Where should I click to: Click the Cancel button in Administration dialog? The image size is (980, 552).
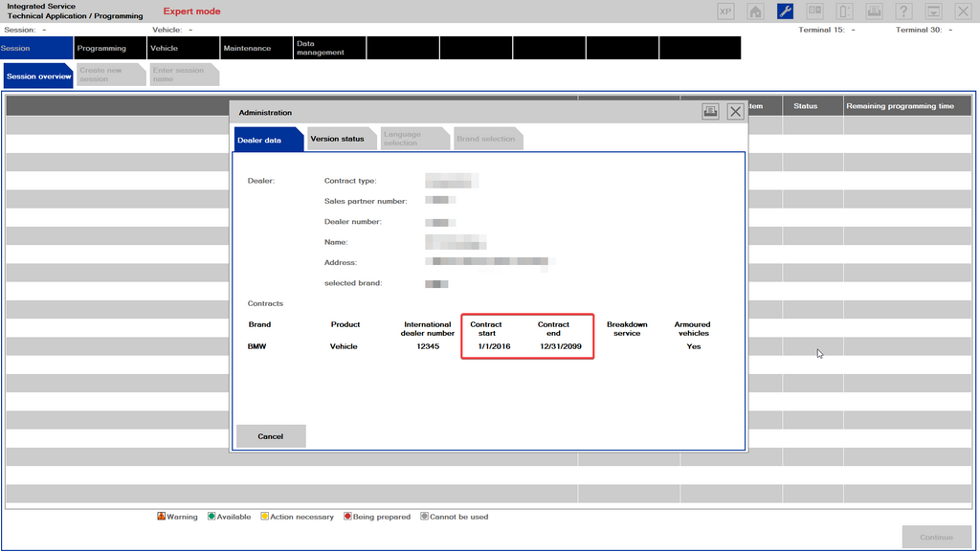pos(271,436)
